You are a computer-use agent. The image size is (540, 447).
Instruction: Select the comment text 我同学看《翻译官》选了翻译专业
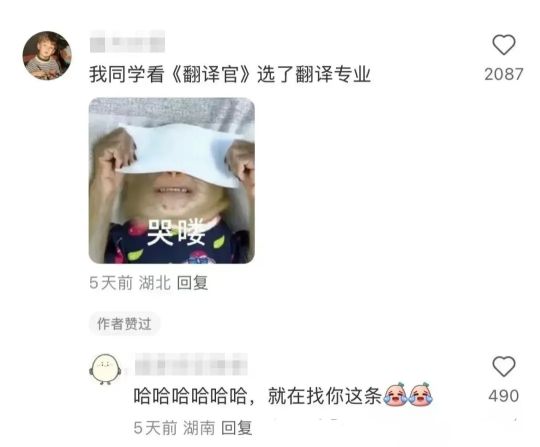click(x=230, y=74)
